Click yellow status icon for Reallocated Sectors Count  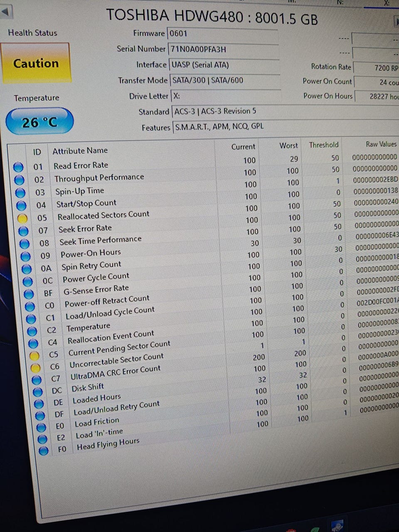(x=22, y=218)
